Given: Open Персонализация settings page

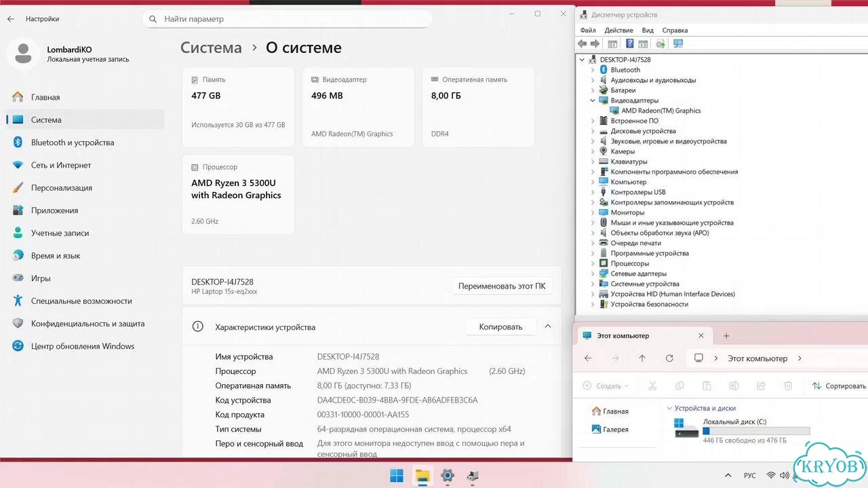Looking at the screenshot, I should point(85,188).
